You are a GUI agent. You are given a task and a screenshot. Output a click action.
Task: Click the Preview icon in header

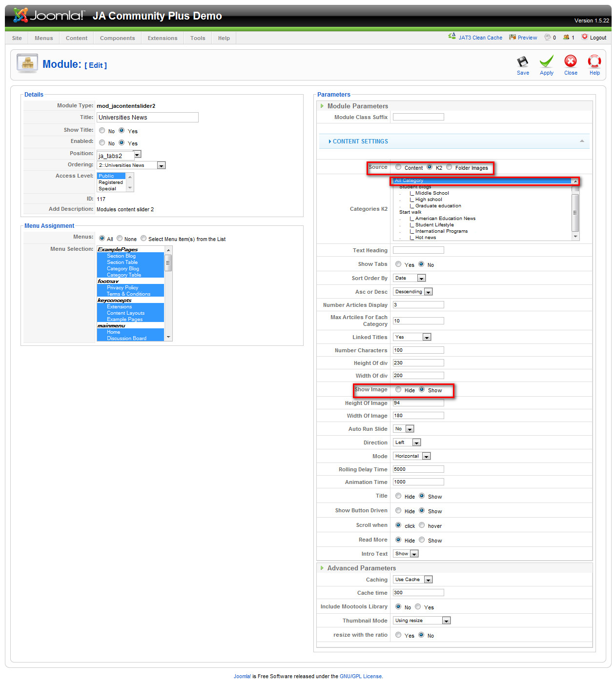coord(512,37)
